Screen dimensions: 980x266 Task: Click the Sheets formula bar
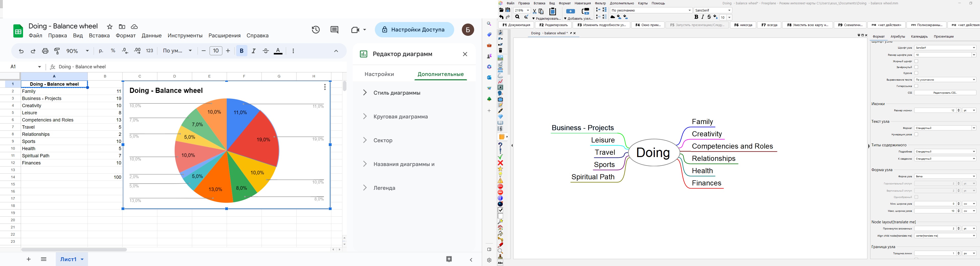click(152, 66)
